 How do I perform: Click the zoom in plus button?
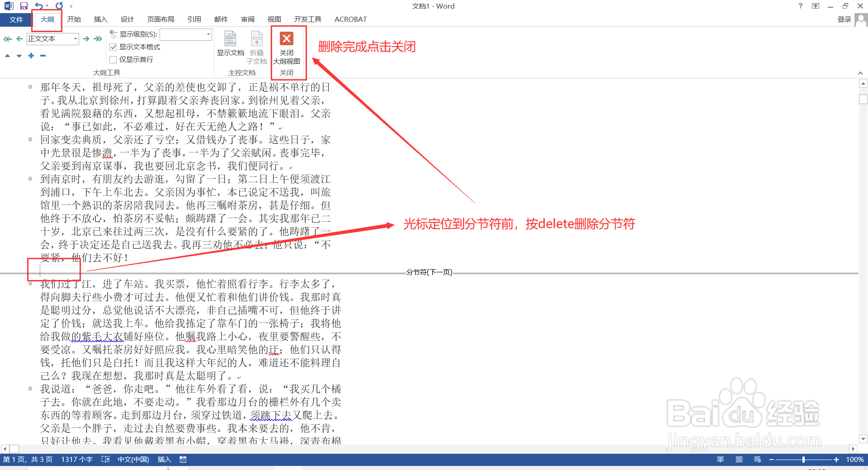click(x=836, y=460)
